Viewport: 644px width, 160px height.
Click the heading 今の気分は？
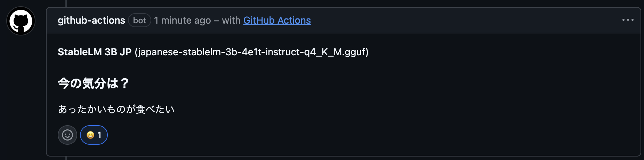click(93, 83)
